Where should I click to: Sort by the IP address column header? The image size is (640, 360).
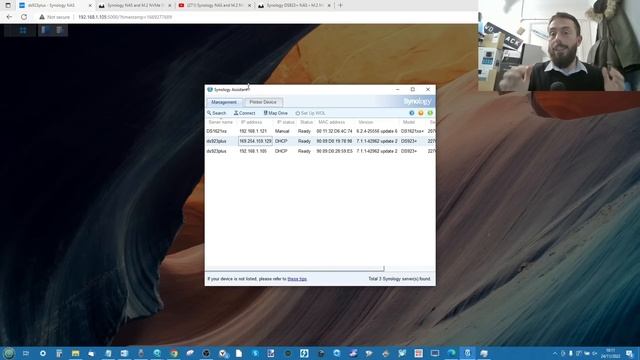pos(251,122)
